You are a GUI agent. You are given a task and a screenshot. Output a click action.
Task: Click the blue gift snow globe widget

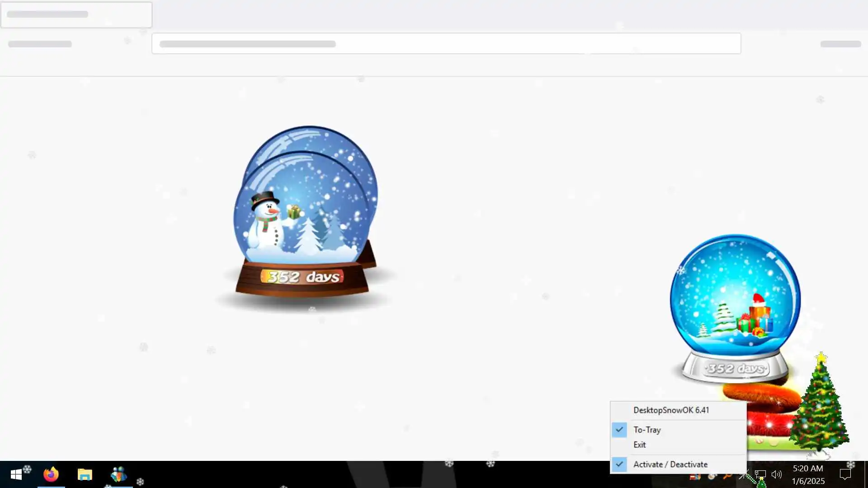[x=735, y=298]
